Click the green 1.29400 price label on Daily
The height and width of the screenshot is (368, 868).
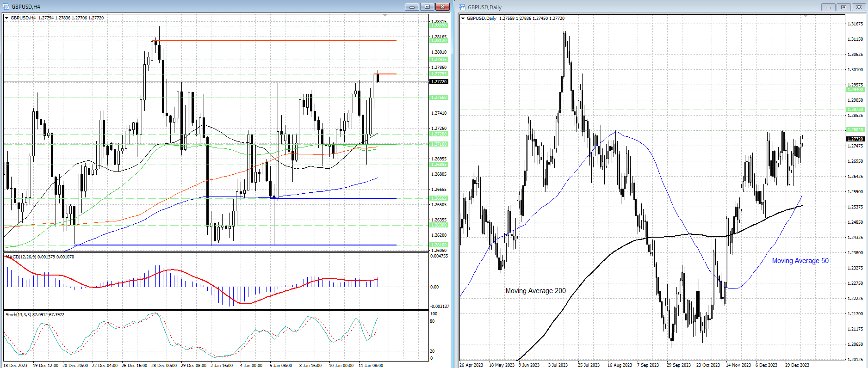pyautogui.click(x=855, y=90)
